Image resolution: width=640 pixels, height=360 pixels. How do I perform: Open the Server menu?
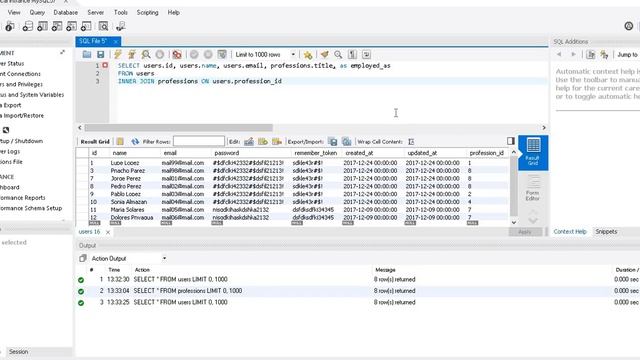96,13
